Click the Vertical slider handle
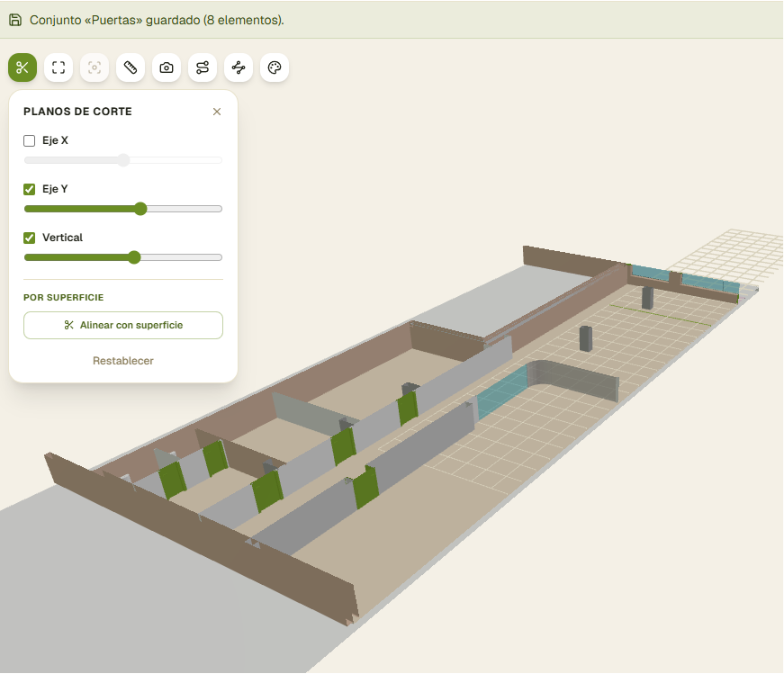Image resolution: width=784 pixels, height=674 pixels. (x=134, y=257)
